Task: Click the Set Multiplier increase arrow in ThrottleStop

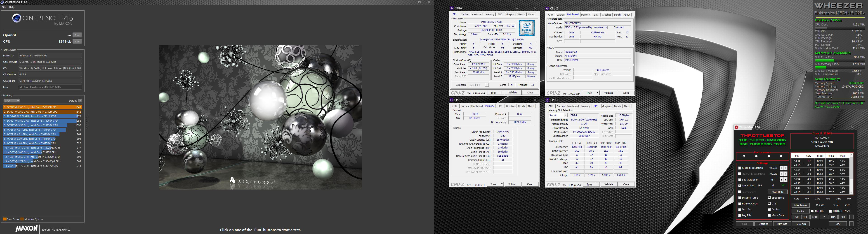Action: click(x=785, y=180)
